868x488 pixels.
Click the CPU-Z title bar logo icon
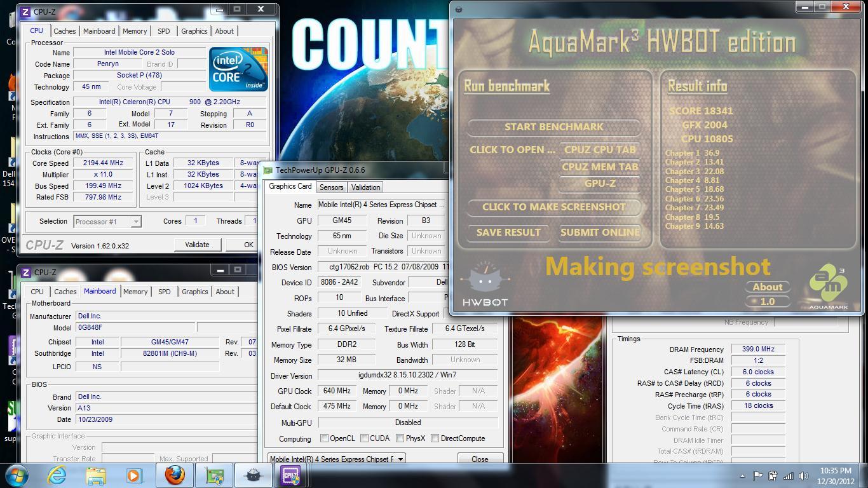tap(25, 11)
